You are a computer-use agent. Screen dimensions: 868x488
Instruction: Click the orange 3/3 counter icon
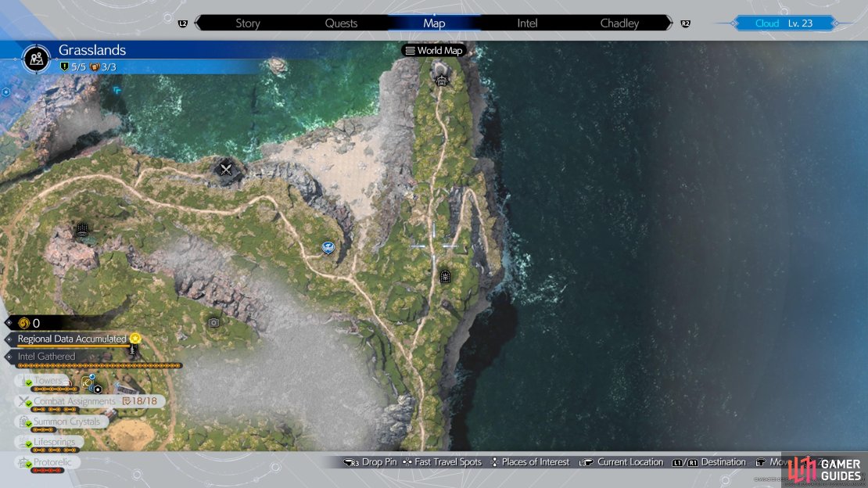(95, 67)
